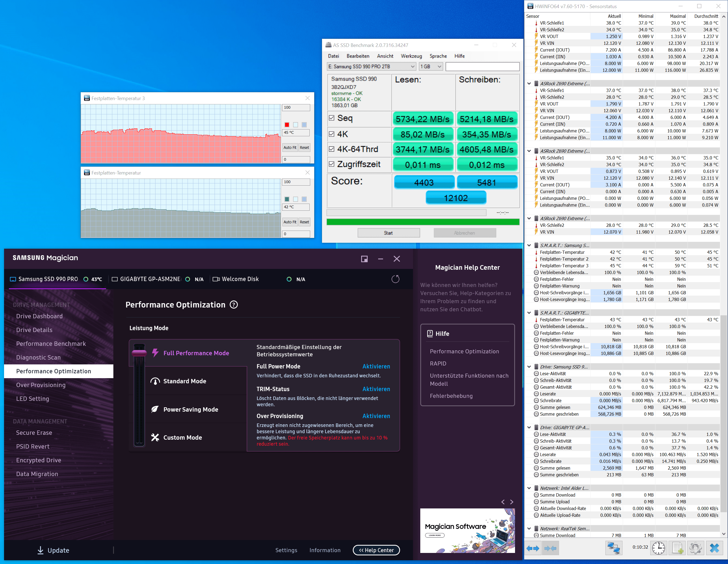Select Standard Mode performance option
Viewport: 728px width, 564px height.
coord(185,381)
